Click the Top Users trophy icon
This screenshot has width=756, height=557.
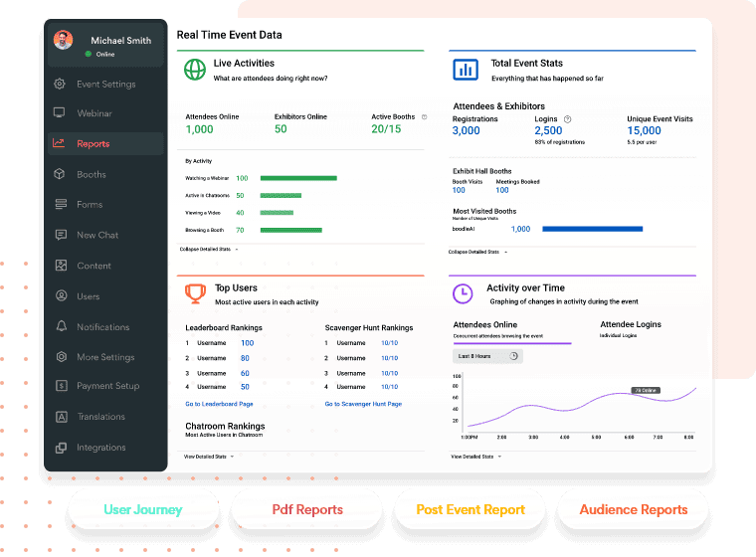[194, 293]
